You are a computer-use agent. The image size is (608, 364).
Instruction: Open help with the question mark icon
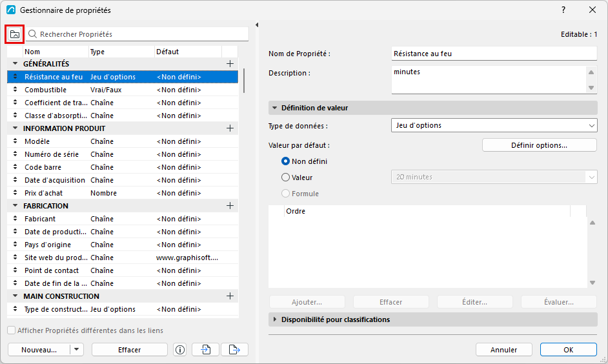pos(563,10)
